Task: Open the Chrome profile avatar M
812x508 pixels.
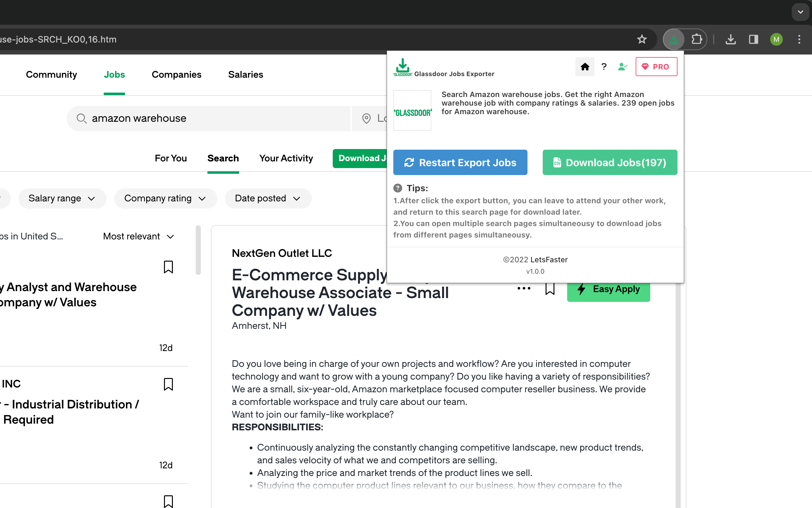Action: [776, 39]
